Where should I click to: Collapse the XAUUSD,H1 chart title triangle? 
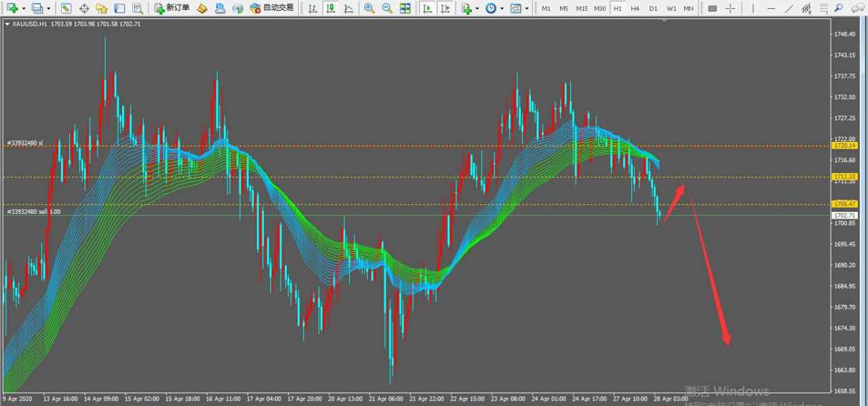[x=7, y=24]
